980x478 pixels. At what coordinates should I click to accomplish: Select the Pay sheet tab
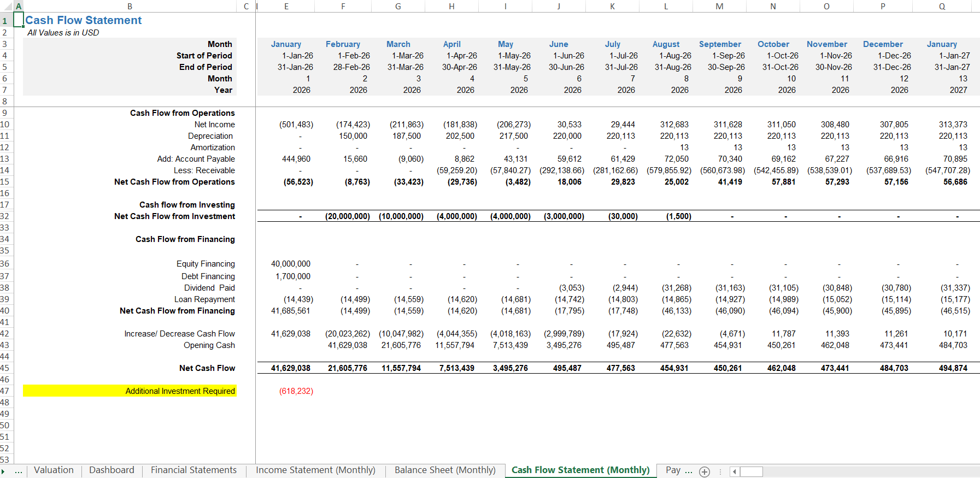click(x=673, y=470)
